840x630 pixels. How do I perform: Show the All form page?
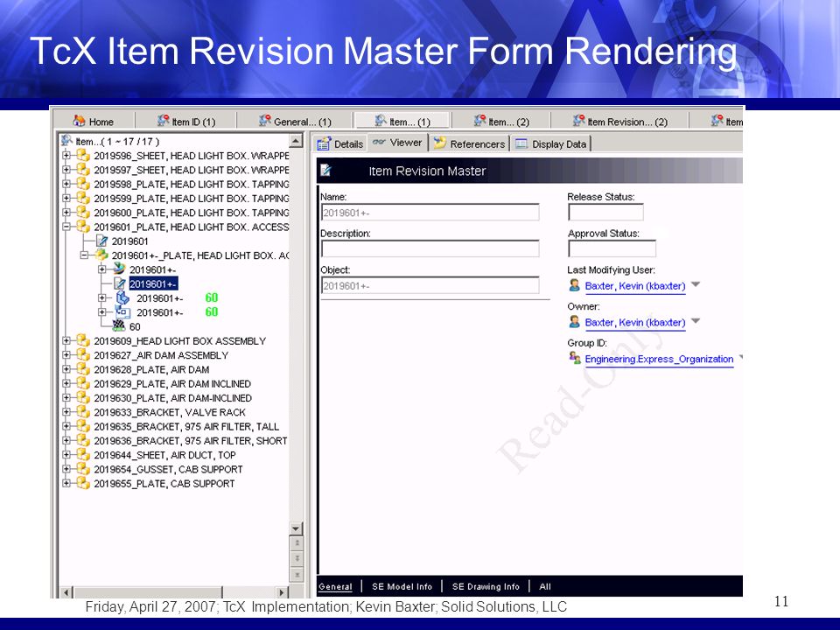(545, 586)
